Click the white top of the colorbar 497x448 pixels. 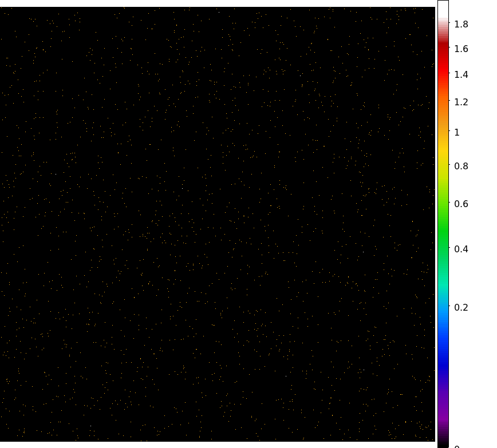443,8
